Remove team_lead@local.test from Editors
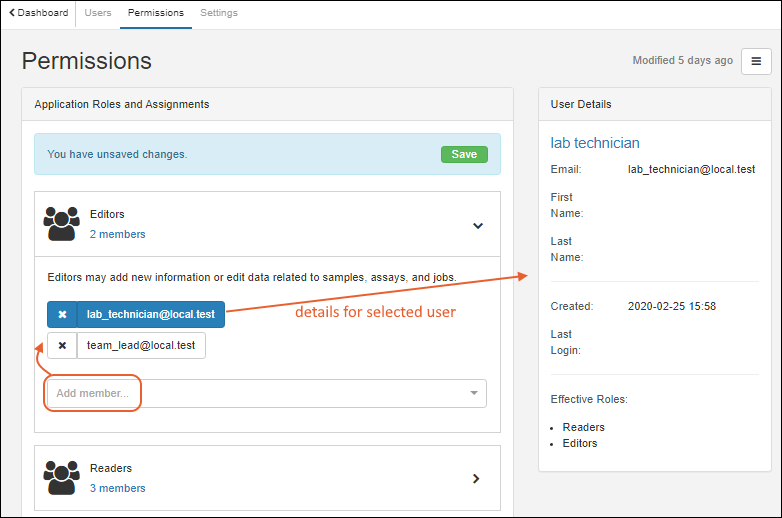This screenshot has width=782, height=518. (x=62, y=346)
